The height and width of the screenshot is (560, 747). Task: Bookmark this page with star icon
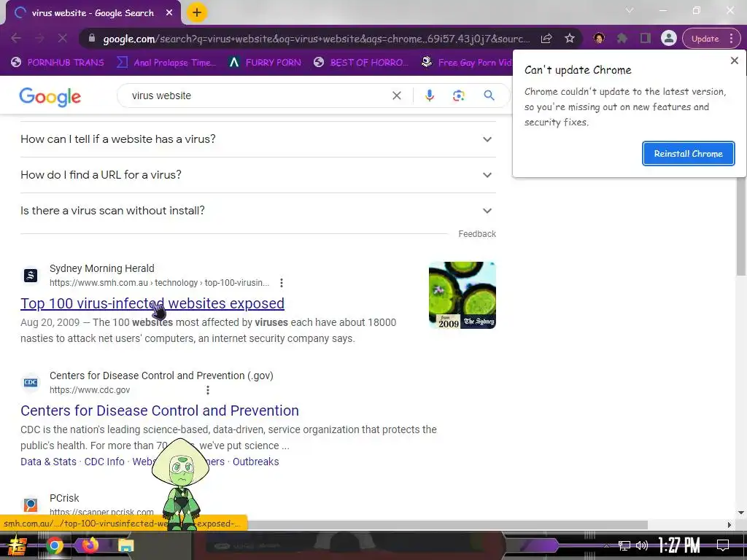click(569, 38)
